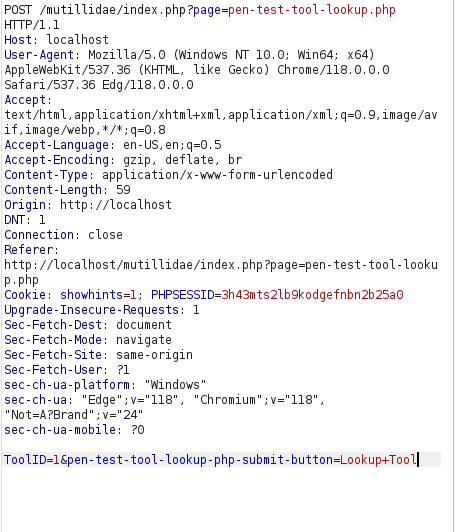
Task: Click the Referer header name
Action: point(29,250)
